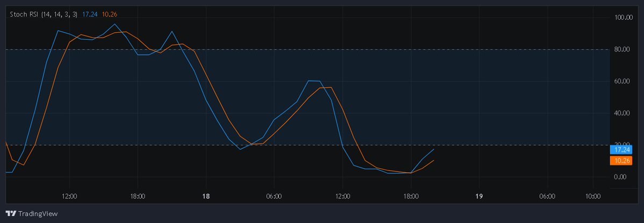The width and height of the screenshot is (644, 223).
Task: Click the date label 19 on time axis
Action: 479,196
